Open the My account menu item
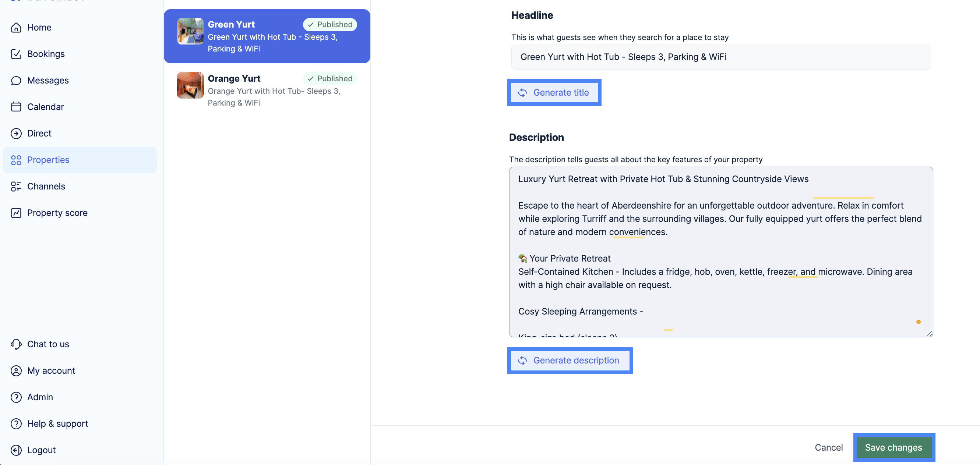Image resolution: width=980 pixels, height=465 pixels. click(x=51, y=371)
